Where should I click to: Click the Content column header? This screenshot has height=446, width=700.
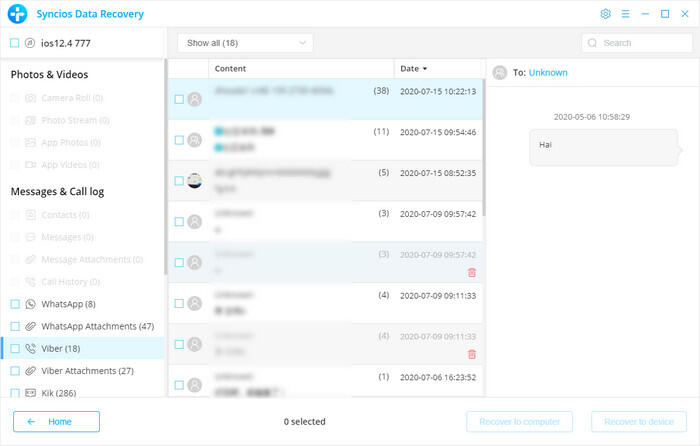pyautogui.click(x=230, y=69)
